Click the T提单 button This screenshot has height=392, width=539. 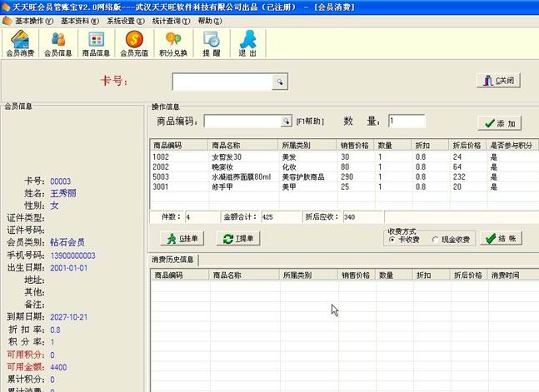(x=238, y=238)
